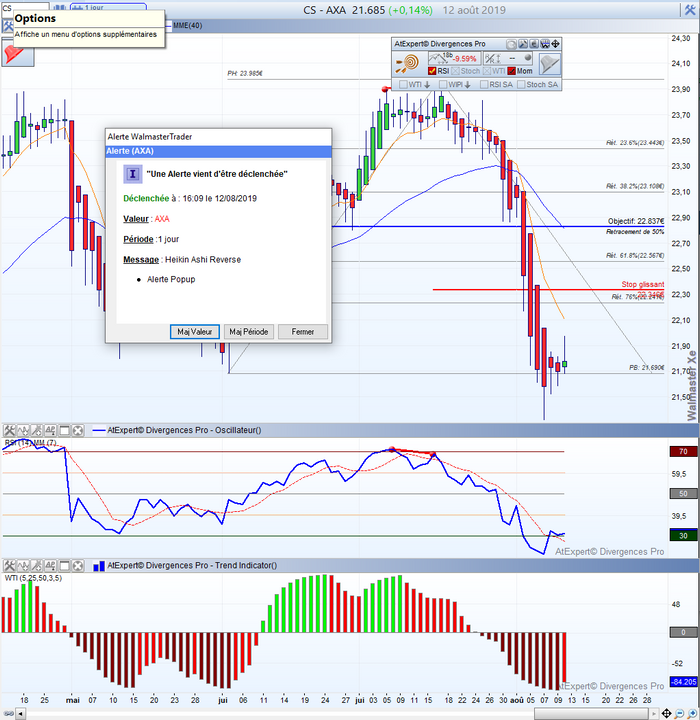Close the Oscillateur panel with its X icon

click(78, 430)
